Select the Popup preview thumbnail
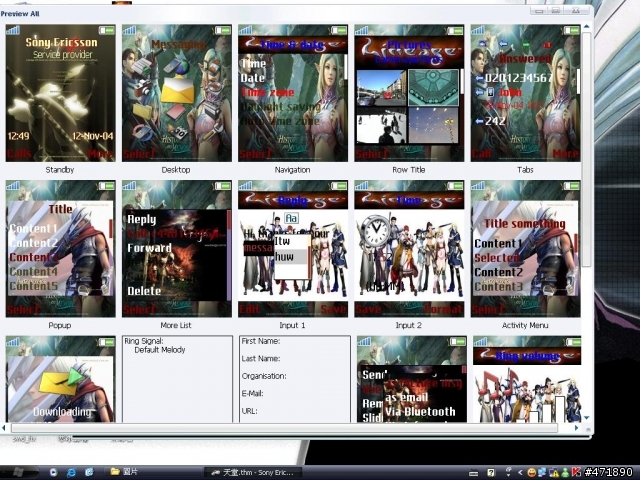 coord(60,249)
